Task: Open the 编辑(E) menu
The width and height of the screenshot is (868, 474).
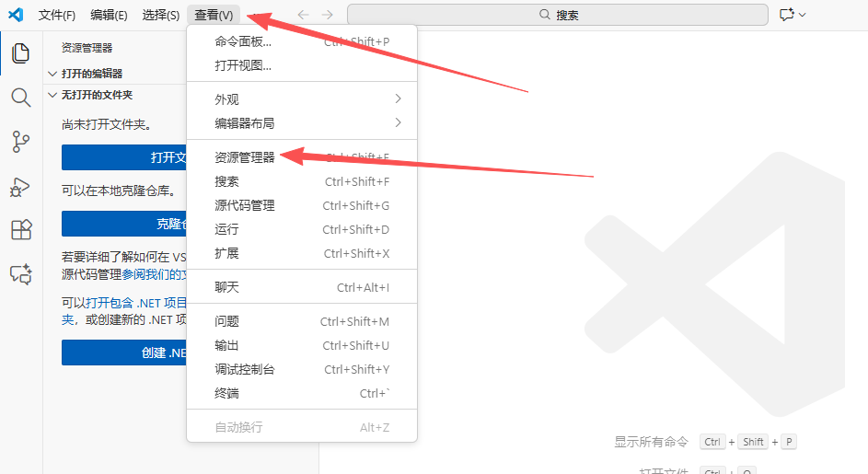Action: point(109,15)
